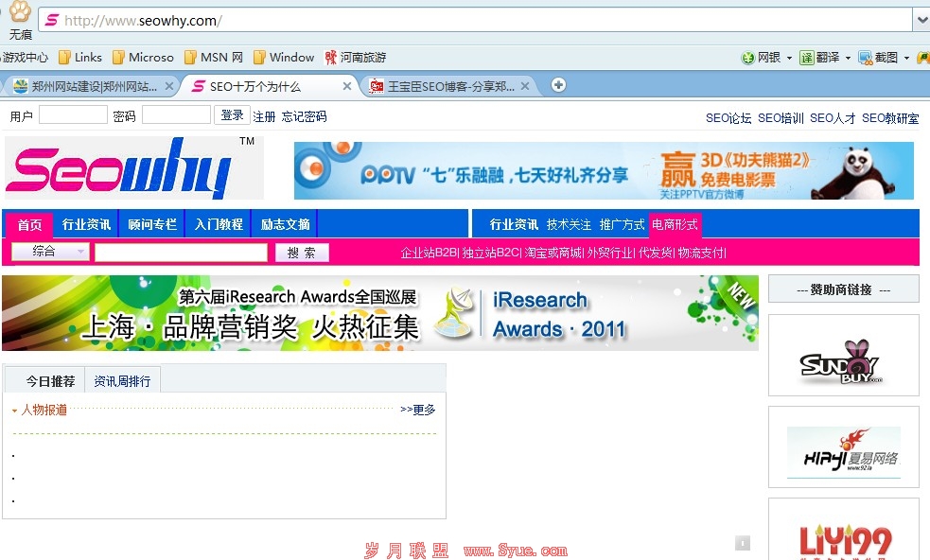
Task: Click the Seowhy site logo
Action: (x=121, y=168)
